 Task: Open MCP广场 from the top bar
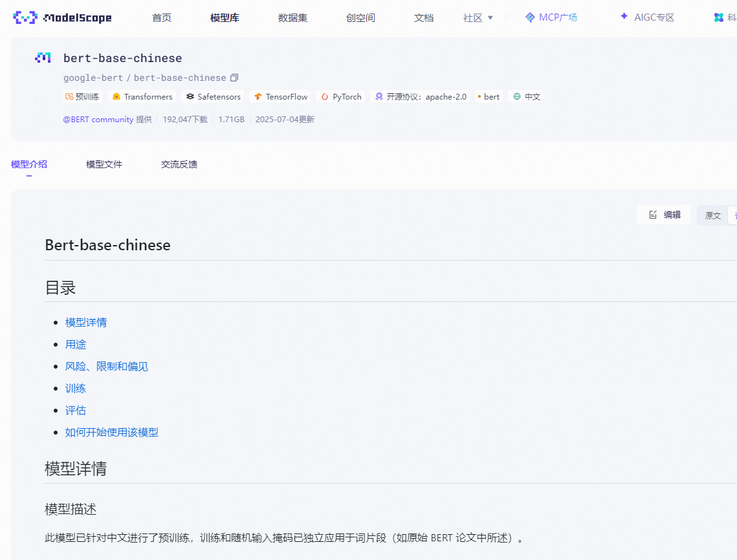click(x=551, y=17)
